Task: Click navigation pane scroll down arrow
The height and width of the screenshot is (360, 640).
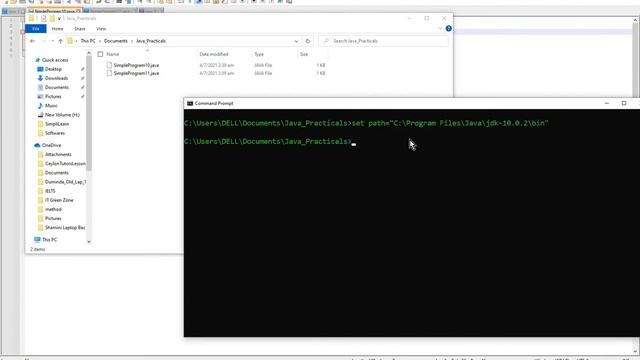Action: (89, 242)
